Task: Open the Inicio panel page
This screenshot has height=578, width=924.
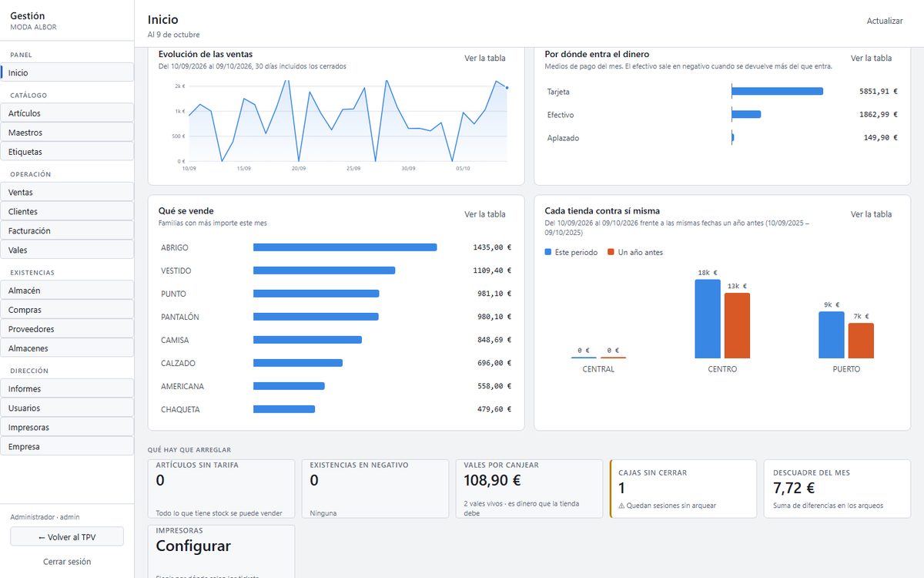Action: 67,72
